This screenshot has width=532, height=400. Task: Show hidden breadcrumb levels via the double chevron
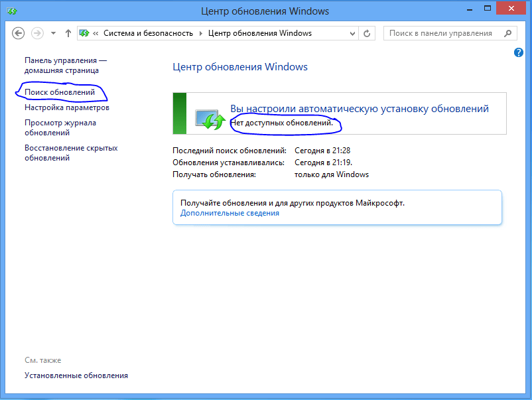coord(96,33)
